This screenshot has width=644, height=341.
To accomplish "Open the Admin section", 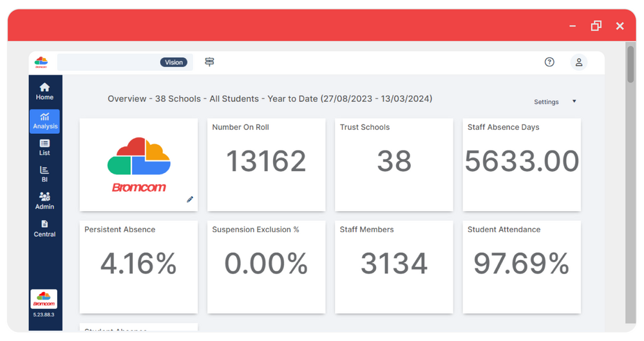I will coord(44,201).
